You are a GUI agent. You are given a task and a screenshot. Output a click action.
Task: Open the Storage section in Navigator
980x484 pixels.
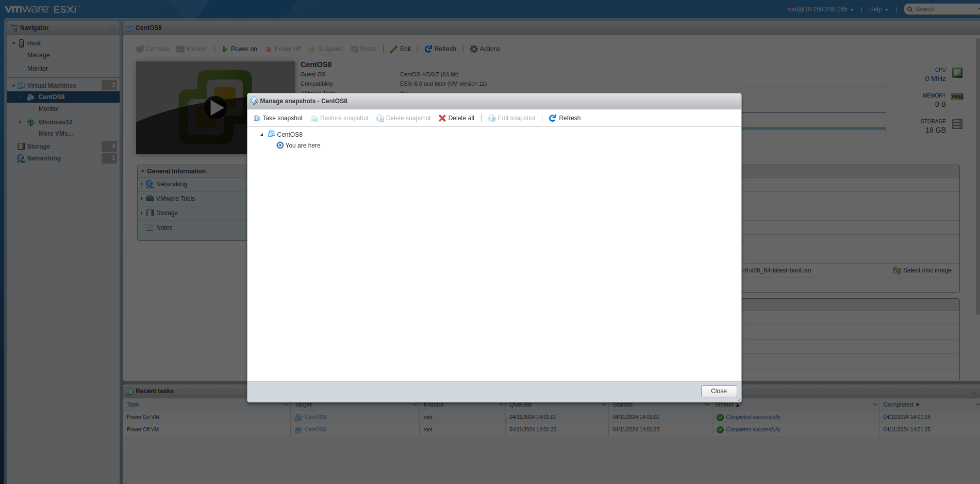click(x=39, y=147)
